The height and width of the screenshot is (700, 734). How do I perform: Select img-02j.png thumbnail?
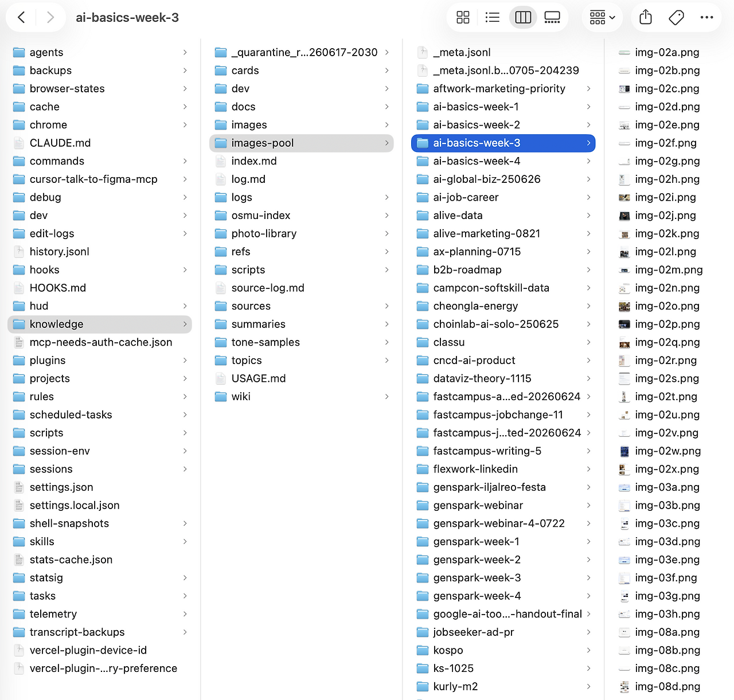pyautogui.click(x=624, y=216)
